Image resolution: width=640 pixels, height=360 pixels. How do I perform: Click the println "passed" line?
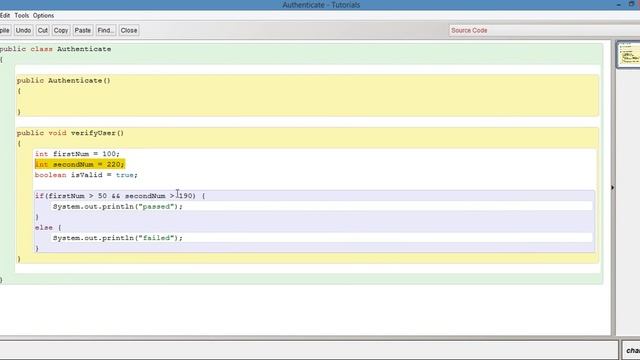(x=118, y=207)
